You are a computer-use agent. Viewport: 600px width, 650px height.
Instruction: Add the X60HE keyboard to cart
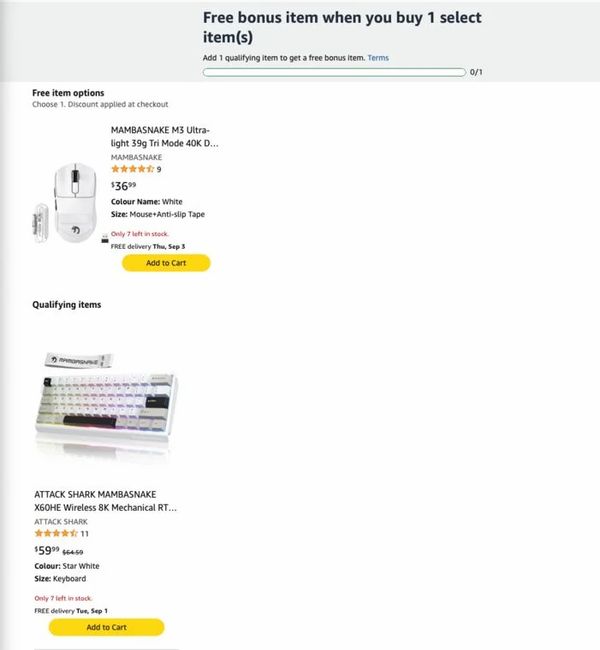[x=107, y=627]
